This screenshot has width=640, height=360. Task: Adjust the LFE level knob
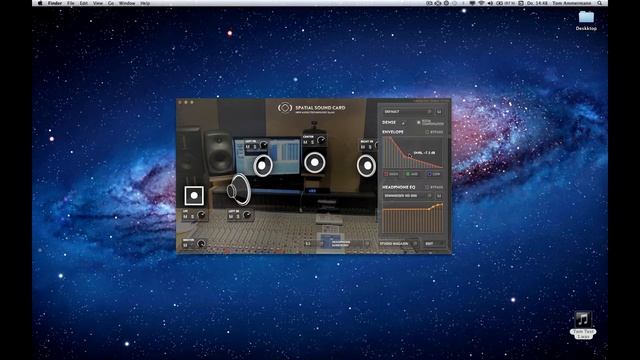click(x=201, y=216)
